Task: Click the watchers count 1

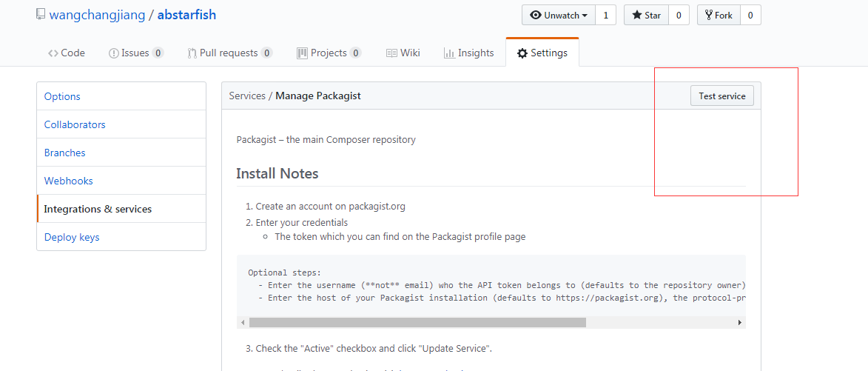Action: pyautogui.click(x=605, y=15)
